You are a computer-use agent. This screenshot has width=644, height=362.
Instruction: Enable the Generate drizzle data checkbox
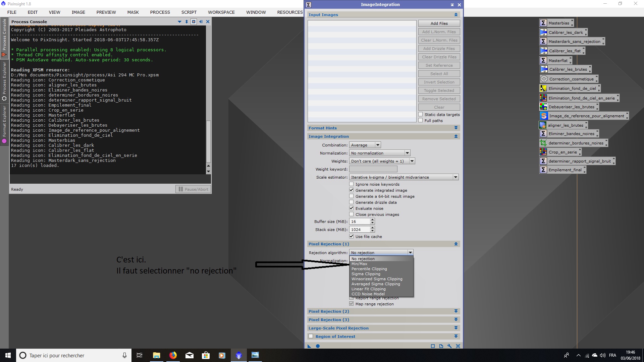352,202
